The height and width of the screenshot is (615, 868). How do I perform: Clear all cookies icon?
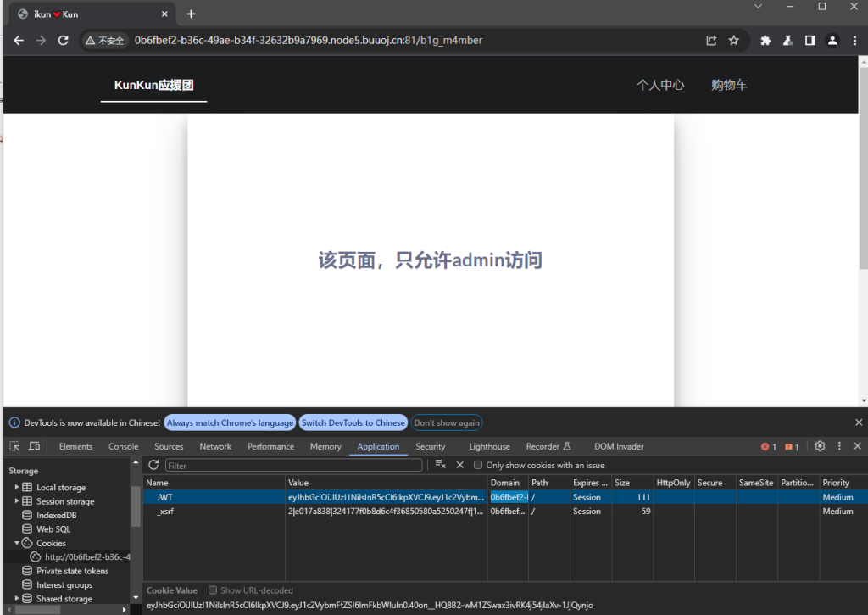440,465
